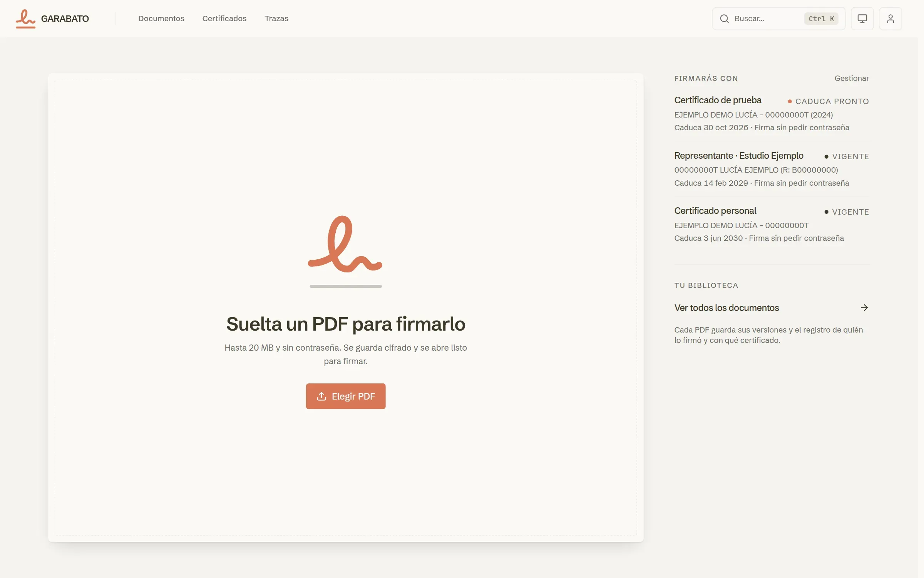Open the Trazas page
924x578 pixels.
[276, 18]
